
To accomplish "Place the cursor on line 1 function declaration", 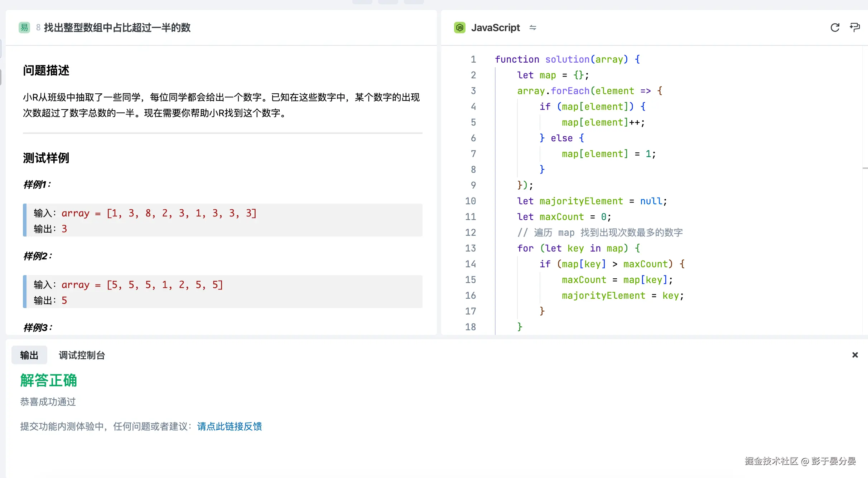I will pyautogui.click(x=567, y=59).
